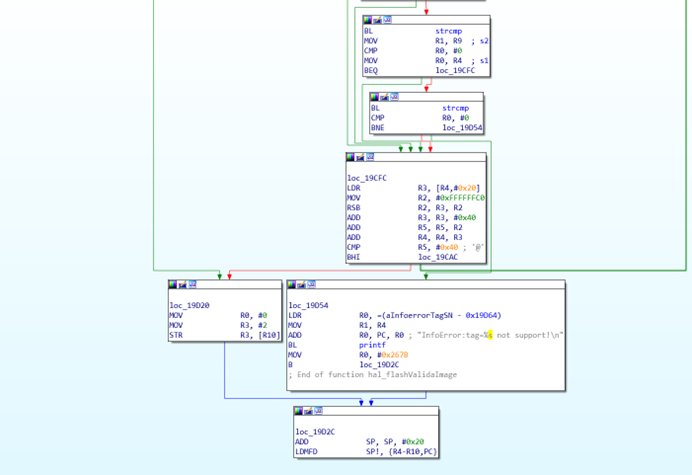Click the pencil icon on loc_19D20 node

pos(183,285)
